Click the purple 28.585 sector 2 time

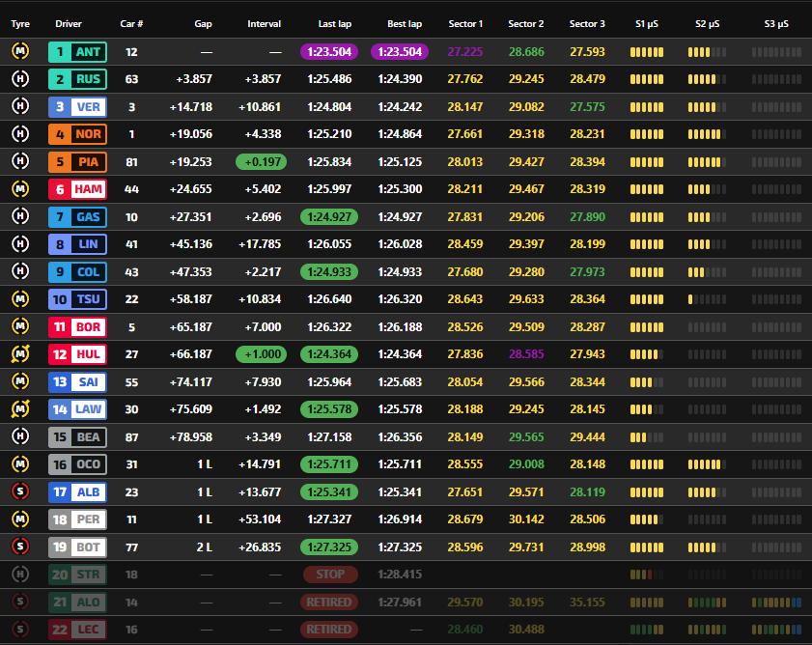pyautogui.click(x=526, y=354)
